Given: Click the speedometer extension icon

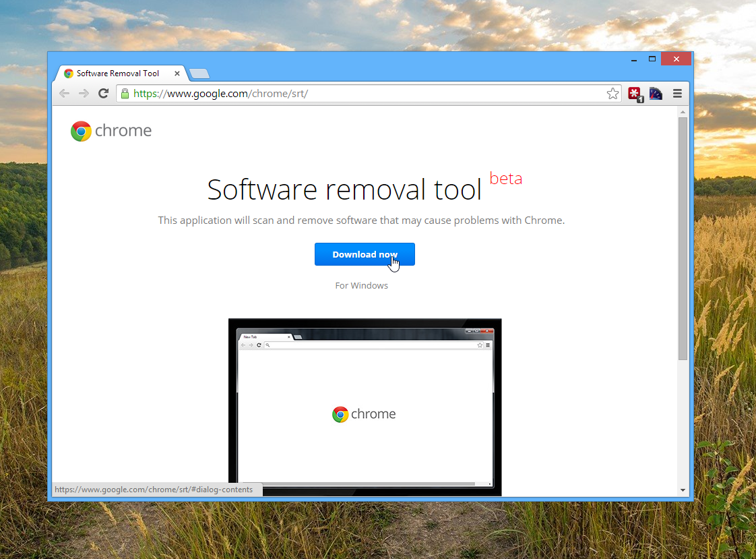Looking at the screenshot, I should [x=656, y=94].
